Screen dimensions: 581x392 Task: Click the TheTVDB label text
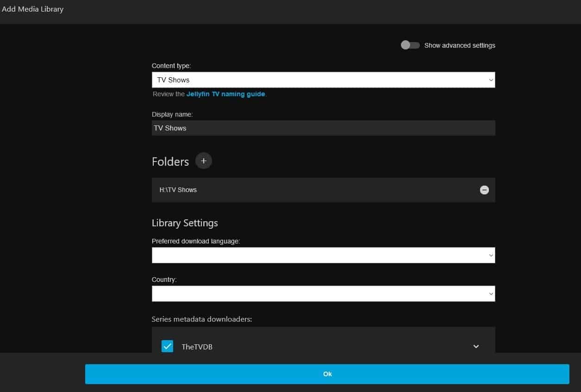[x=197, y=347]
